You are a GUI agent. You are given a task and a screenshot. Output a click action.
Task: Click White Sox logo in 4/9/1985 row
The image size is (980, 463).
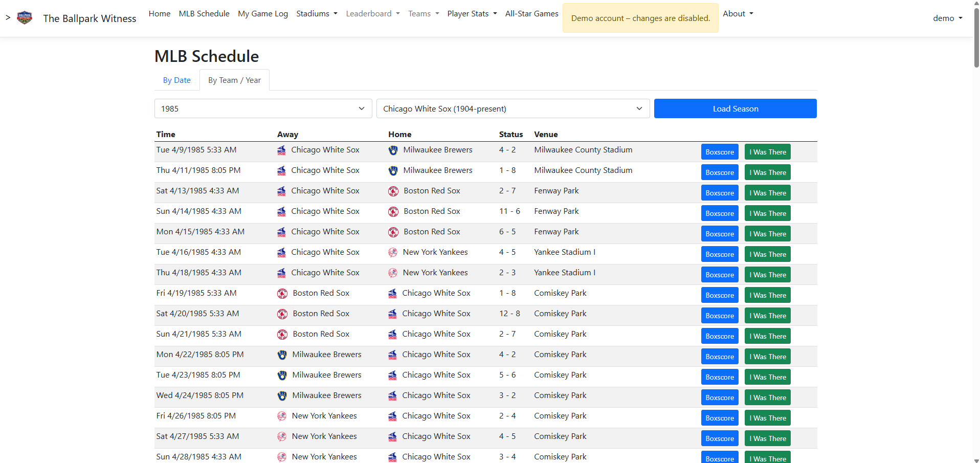tap(282, 150)
